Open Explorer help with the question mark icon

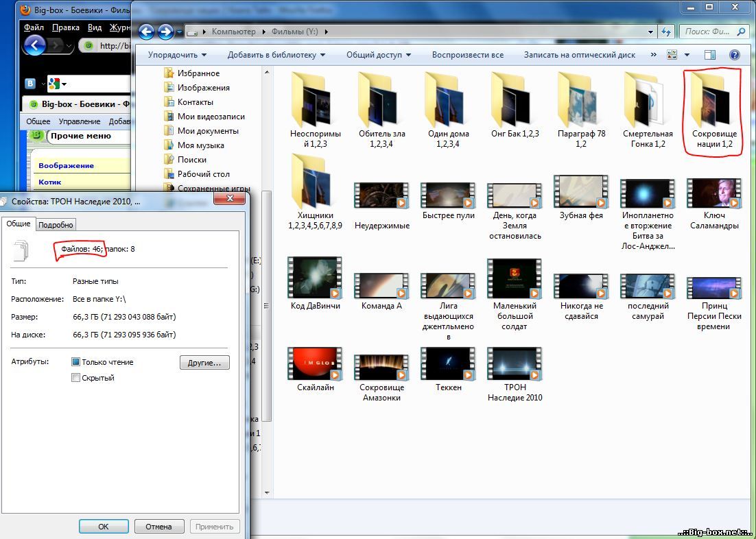(x=734, y=55)
